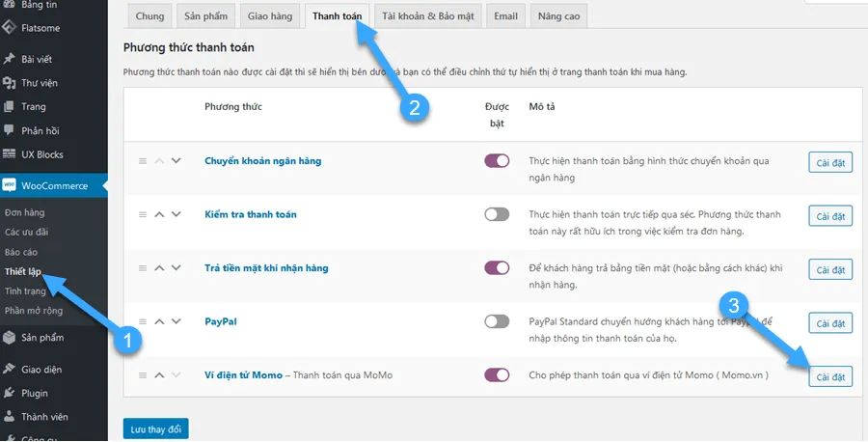Click drag handle for Chuyển khoản ngân hàng
Screen dimensions: 868x442
pyautogui.click(x=143, y=161)
